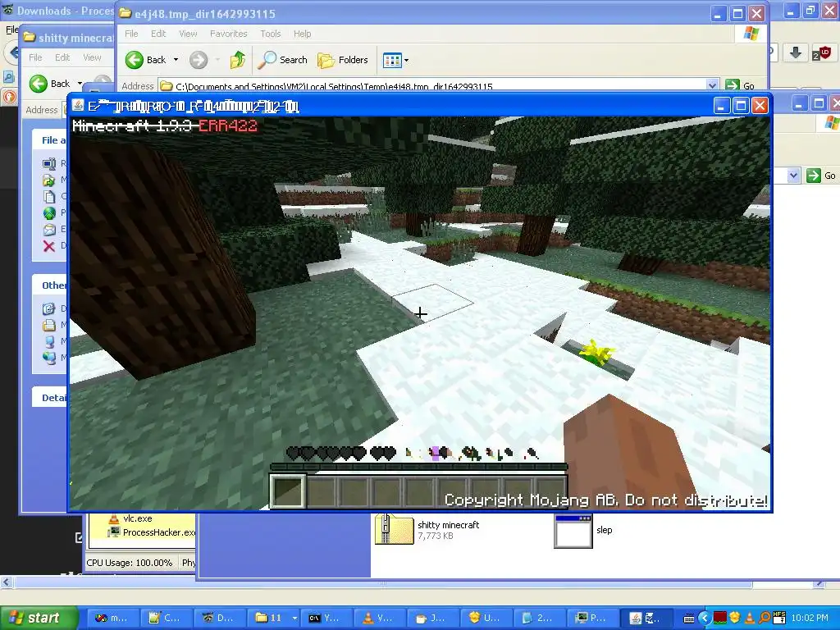The image size is (840, 630).
Task: Open Edit menu in e4j48.tmp_dir window
Action: pos(158,34)
